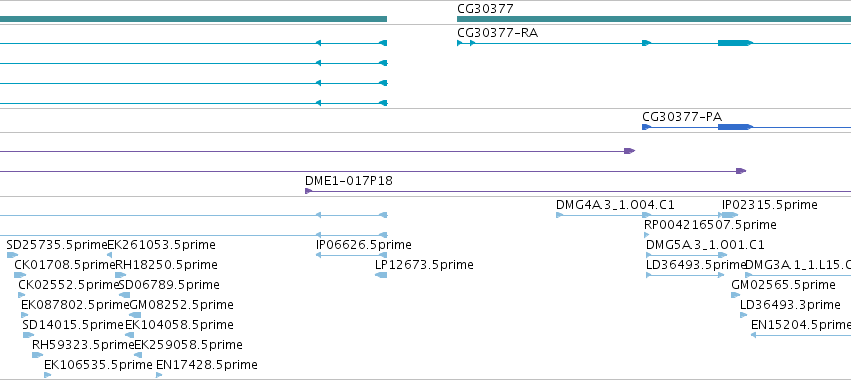This screenshot has height=380, width=851.
Task: Select the DME1-017P18 clone label
Action: coord(348,181)
